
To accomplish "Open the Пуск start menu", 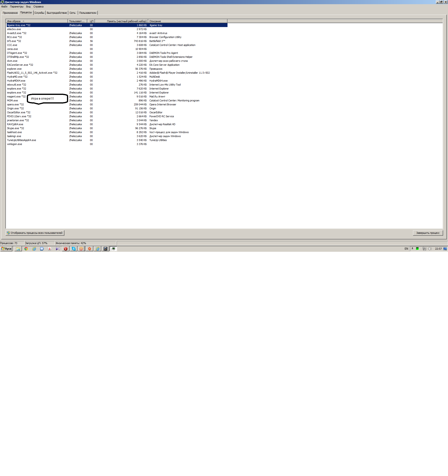I will (x=7, y=249).
